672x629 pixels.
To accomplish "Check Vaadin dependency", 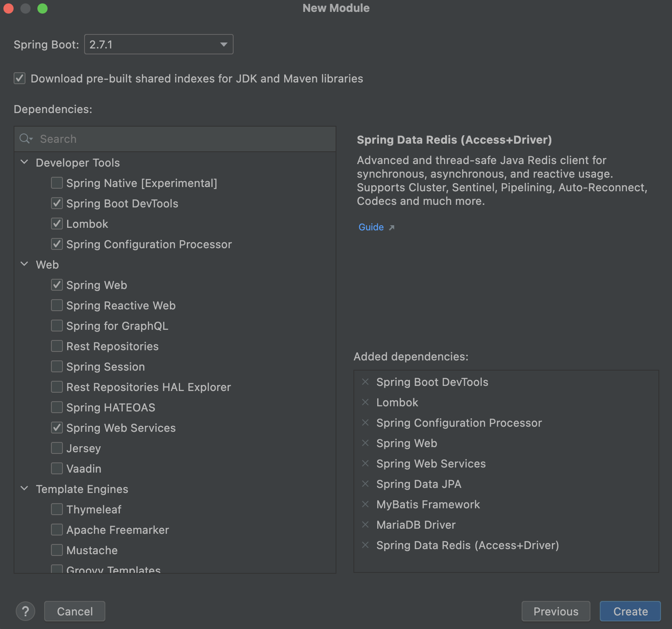I will click(57, 468).
